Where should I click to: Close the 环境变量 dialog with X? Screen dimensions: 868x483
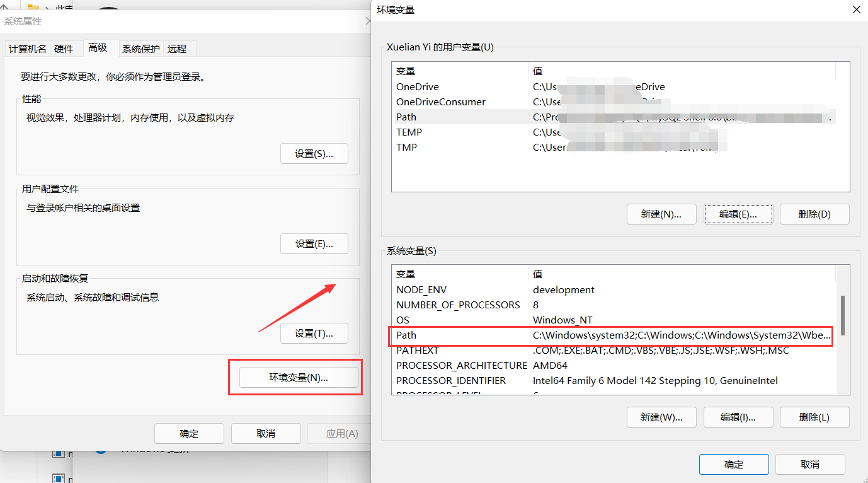(x=856, y=9)
